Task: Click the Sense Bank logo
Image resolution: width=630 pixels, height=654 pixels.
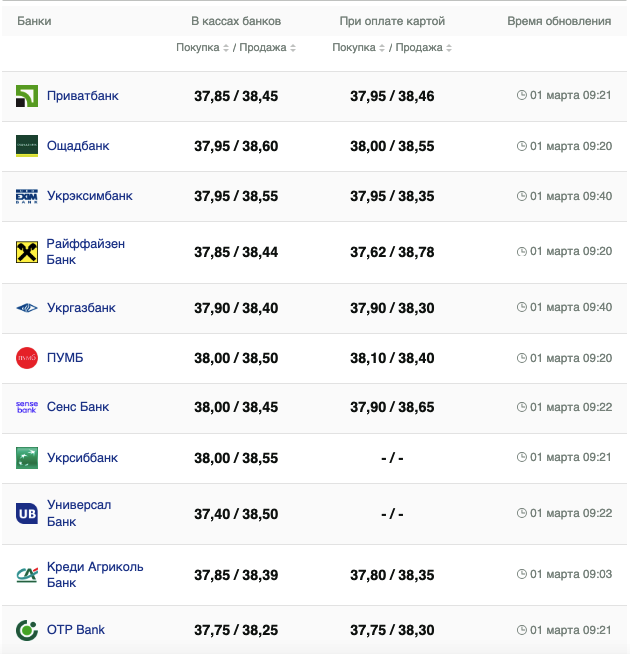Action: tap(27, 407)
